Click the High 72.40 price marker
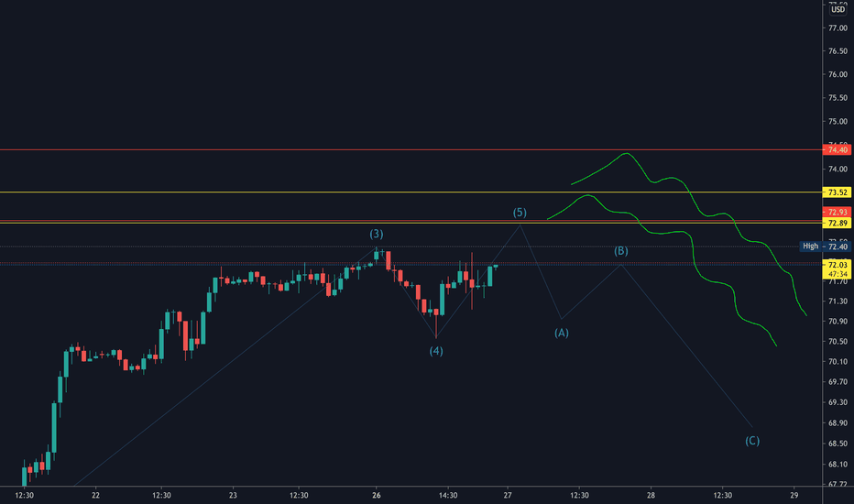854x504 pixels. (x=825, y=247)
